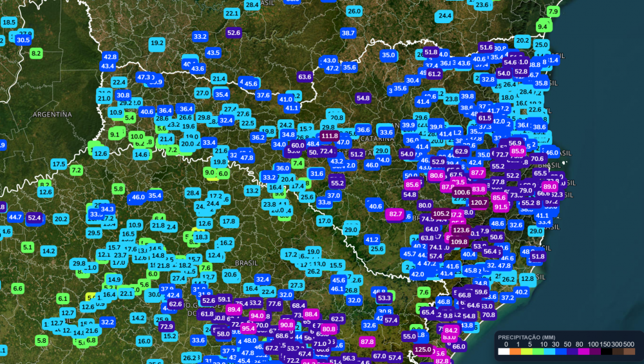This screenshot has height=364, width=644.
Task: Pick the 52.4 rainfall label
Action: (x=35, y=218)
